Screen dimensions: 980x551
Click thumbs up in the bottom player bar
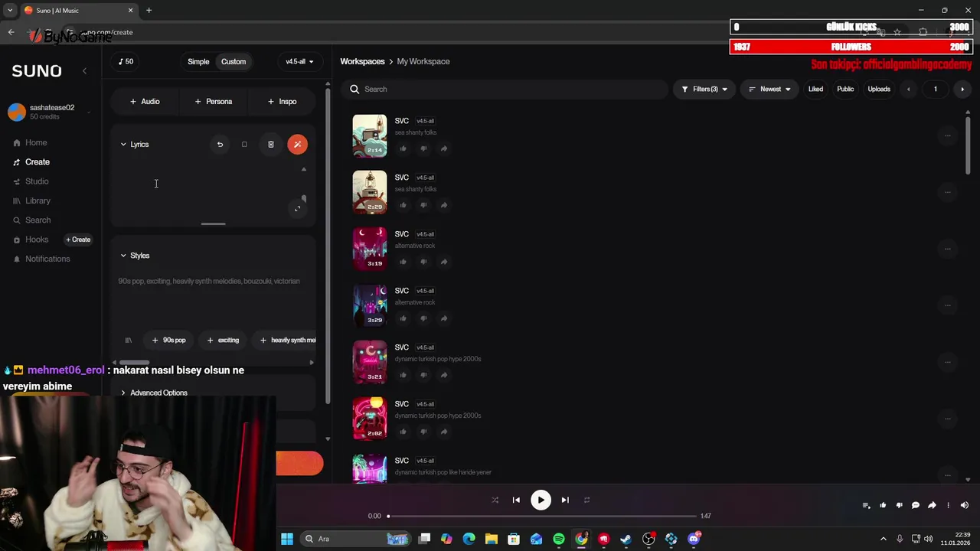coord(883,505)
